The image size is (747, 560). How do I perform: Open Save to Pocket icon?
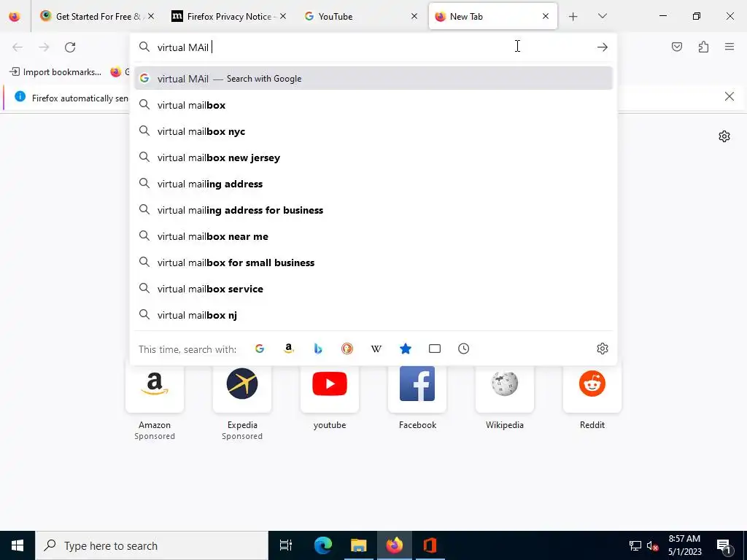676,47
